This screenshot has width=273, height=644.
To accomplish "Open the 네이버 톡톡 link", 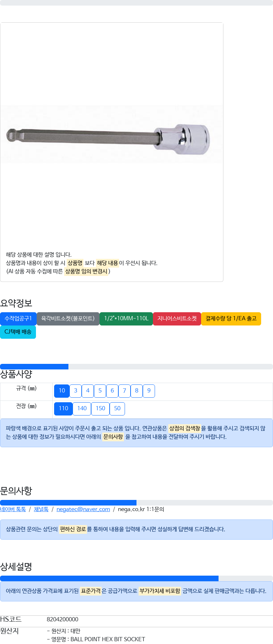I will coord(13,509).
